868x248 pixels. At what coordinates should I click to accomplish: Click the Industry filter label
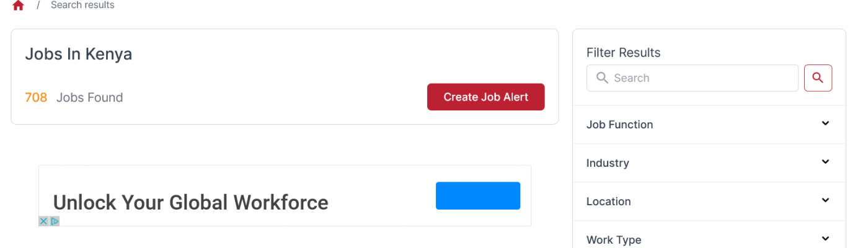point(608,163)
